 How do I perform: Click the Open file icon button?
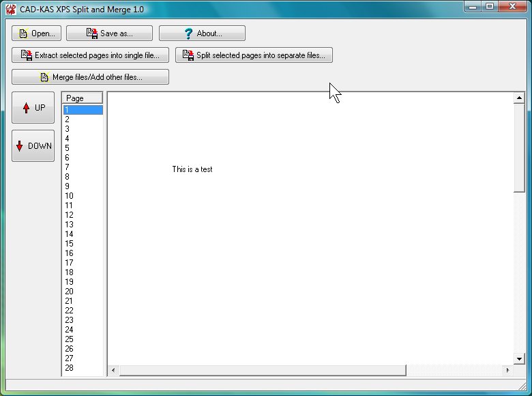(x=24, y=33)
